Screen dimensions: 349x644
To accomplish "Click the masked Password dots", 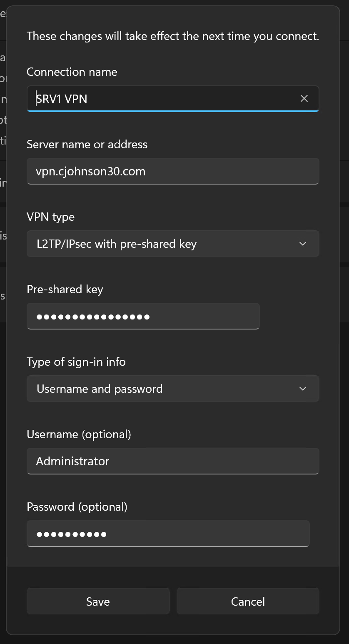I will (x=71, y=534).
